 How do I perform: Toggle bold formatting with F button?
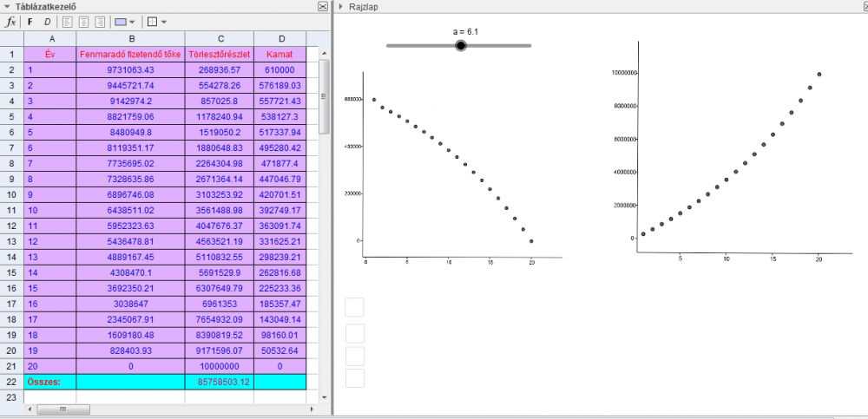(x=31, y=22)
